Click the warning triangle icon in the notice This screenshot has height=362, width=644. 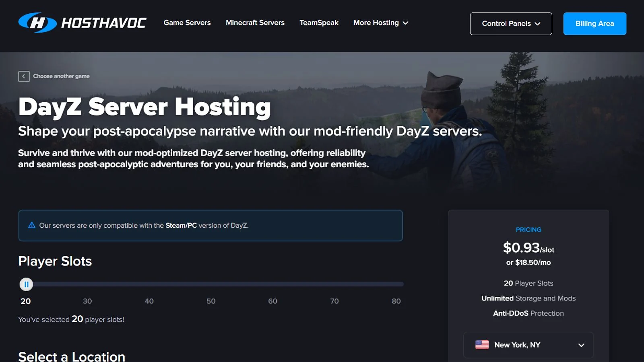pyautogui.click(x=32, y=225)
